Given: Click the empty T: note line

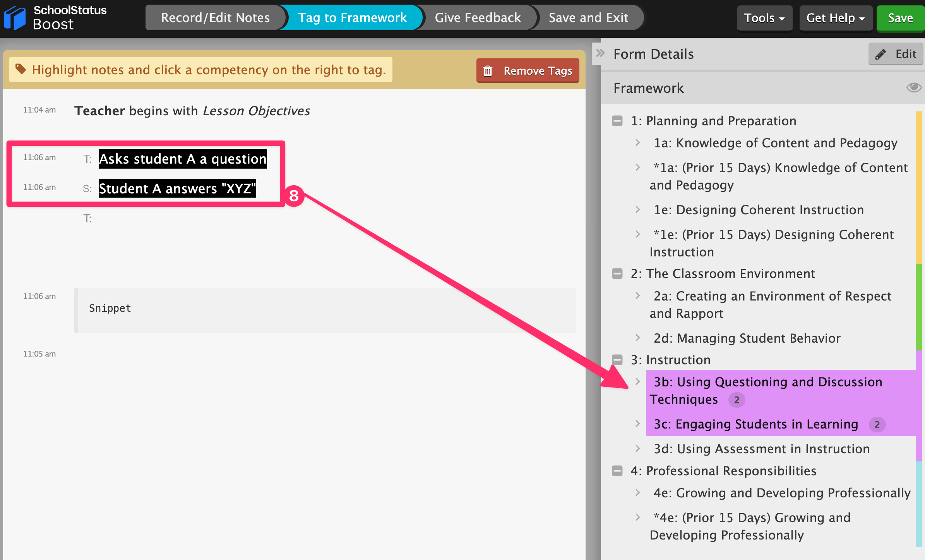Looking at the screenshot, I should (x=87, y=219).
